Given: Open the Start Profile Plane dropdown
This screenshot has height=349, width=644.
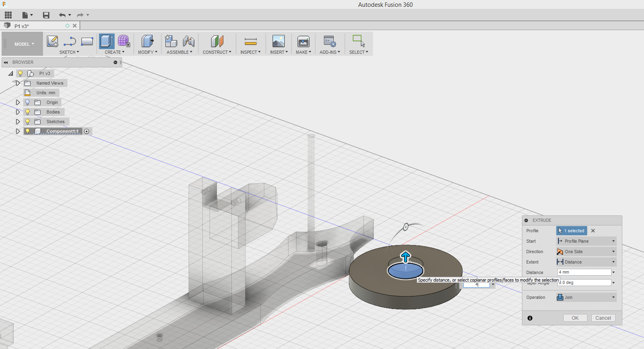Looking at the screenshot, I should pyautogui.click(x=586, y=241).
